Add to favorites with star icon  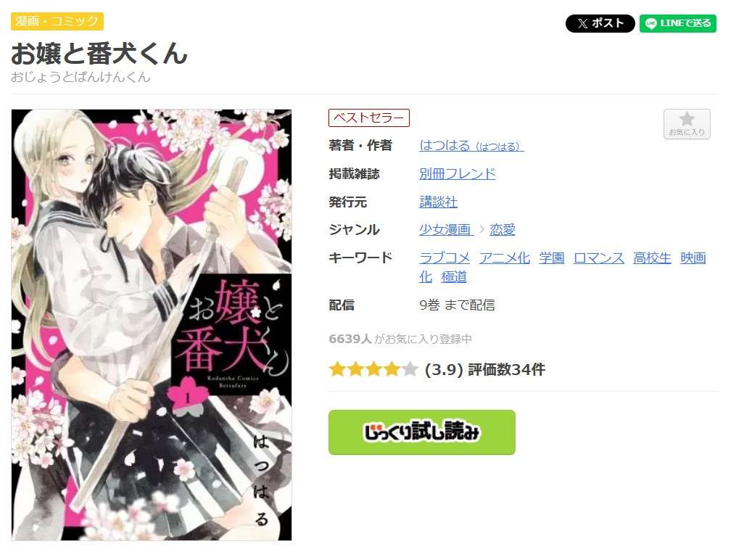pyautogui.click(x=687, y=124)
